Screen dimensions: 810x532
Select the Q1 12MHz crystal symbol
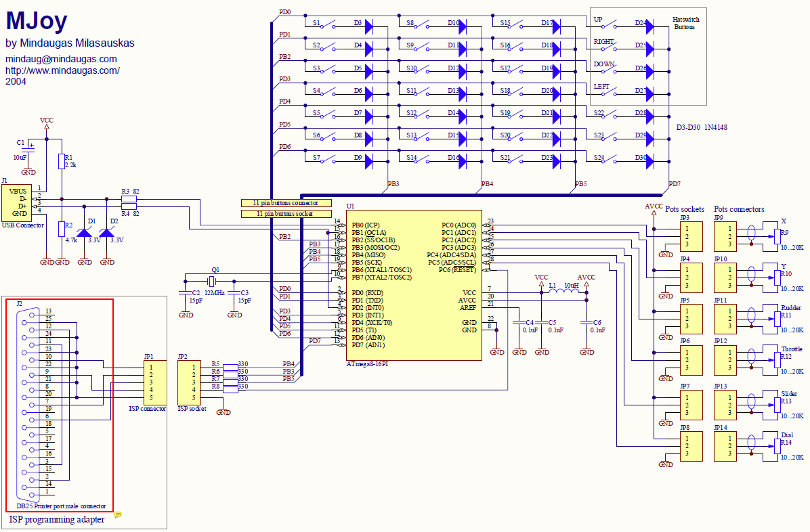pos(211,281)
